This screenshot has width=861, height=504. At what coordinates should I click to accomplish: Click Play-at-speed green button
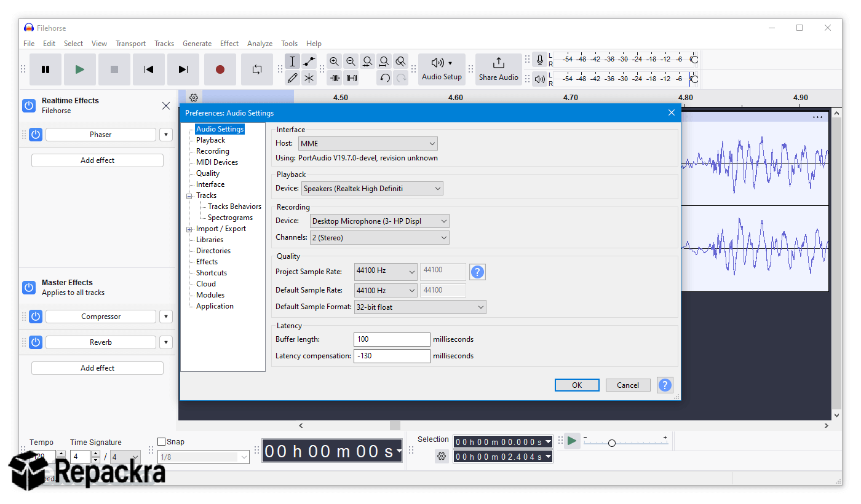(x=572, y=441)
